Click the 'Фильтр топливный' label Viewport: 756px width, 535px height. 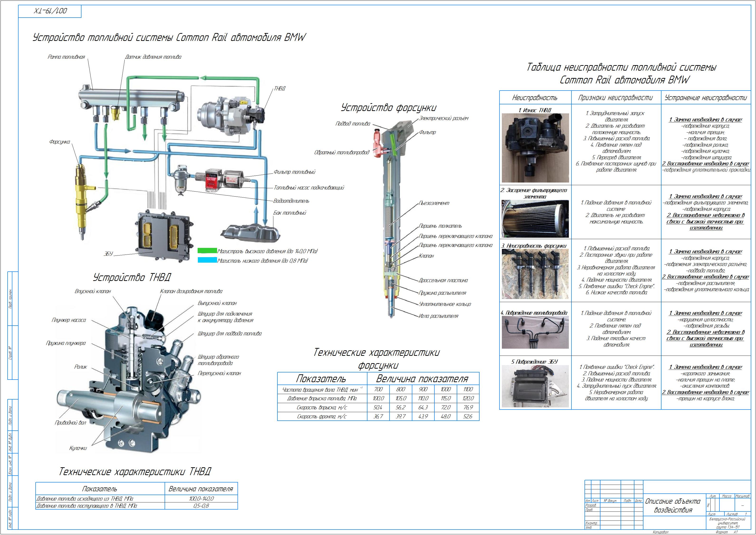[294, 172]
